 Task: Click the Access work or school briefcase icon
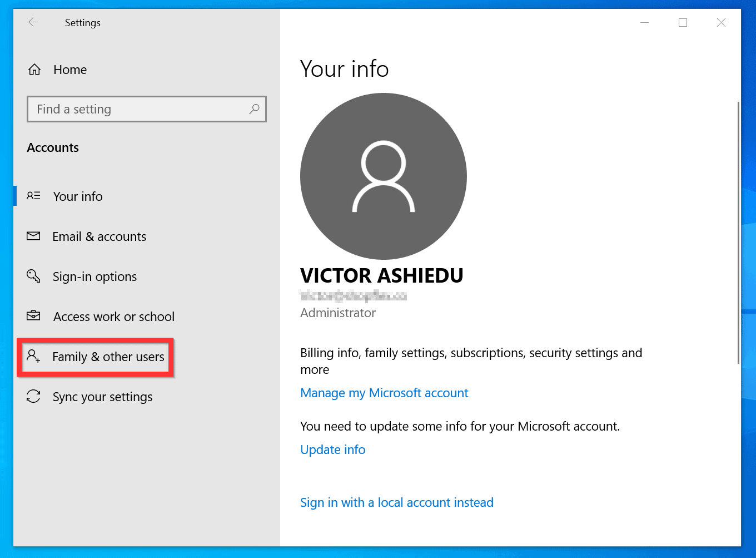click(x=33, y=316)
